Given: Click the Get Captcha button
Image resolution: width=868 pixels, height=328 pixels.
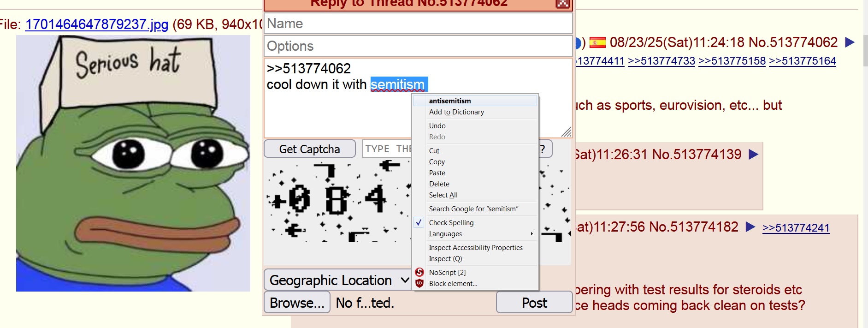Looking at the screenshot, I should pyautogui.click(x=310, y=149).
